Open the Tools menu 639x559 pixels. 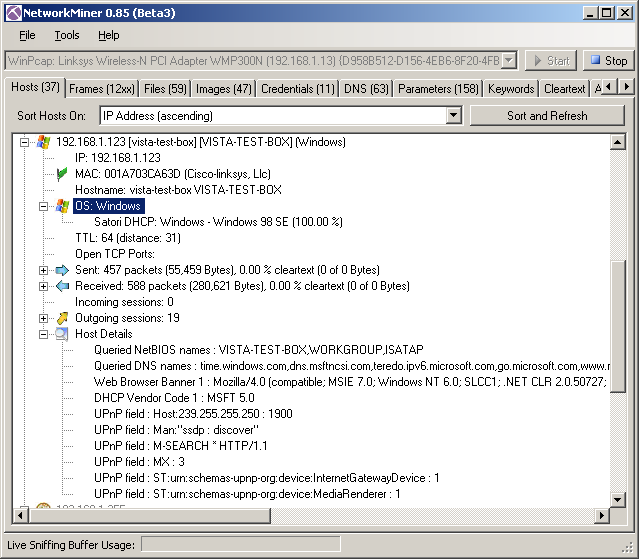tap(67, 35)
